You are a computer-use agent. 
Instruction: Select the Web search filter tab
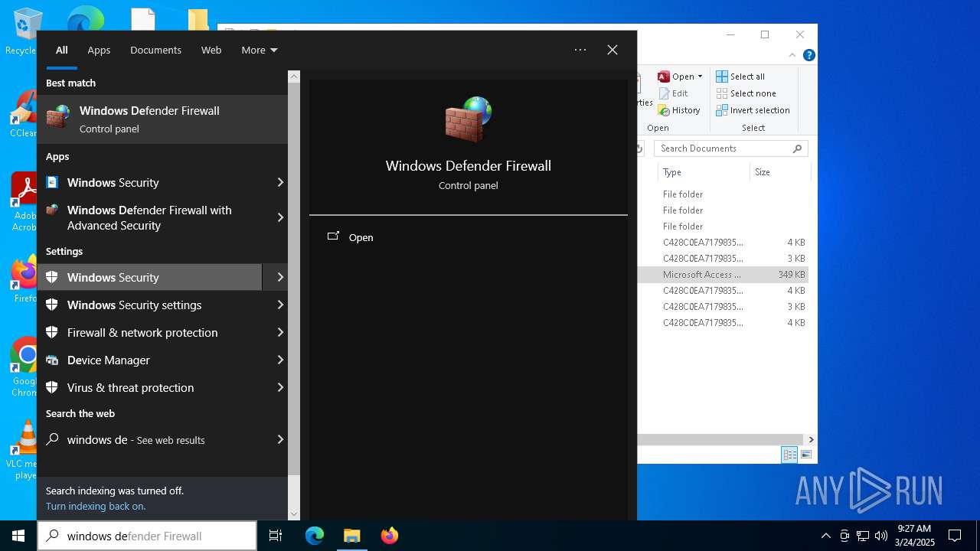coord(211,50)
